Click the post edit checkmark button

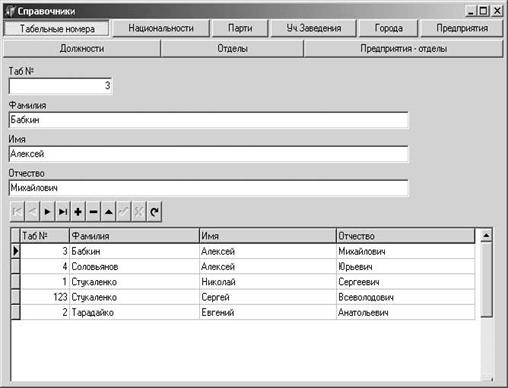(x=124, y=212)
